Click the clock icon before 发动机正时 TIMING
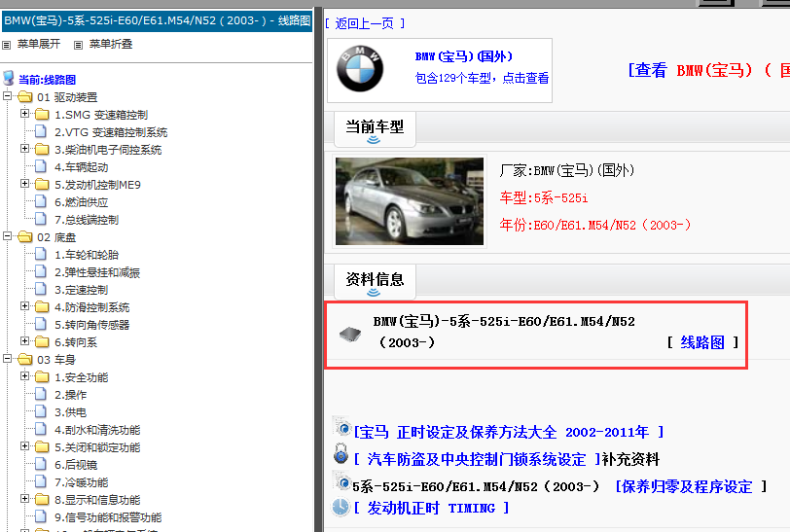 pyautogui.click(x=341, y=507)
